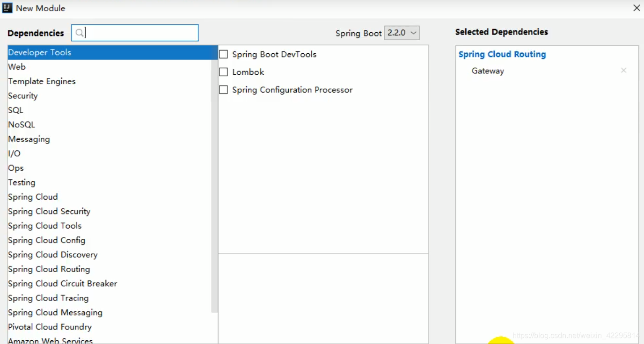Pick the Spring Cloud Circuit Breaker category
Image resolution: width=644 pixels, height=344 pixels.
110,284
